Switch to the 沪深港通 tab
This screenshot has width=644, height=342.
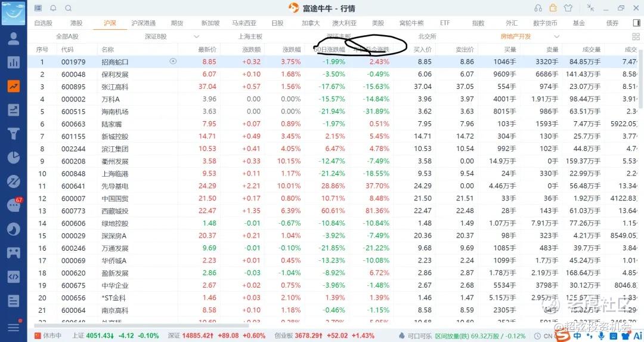pos(143,23)
